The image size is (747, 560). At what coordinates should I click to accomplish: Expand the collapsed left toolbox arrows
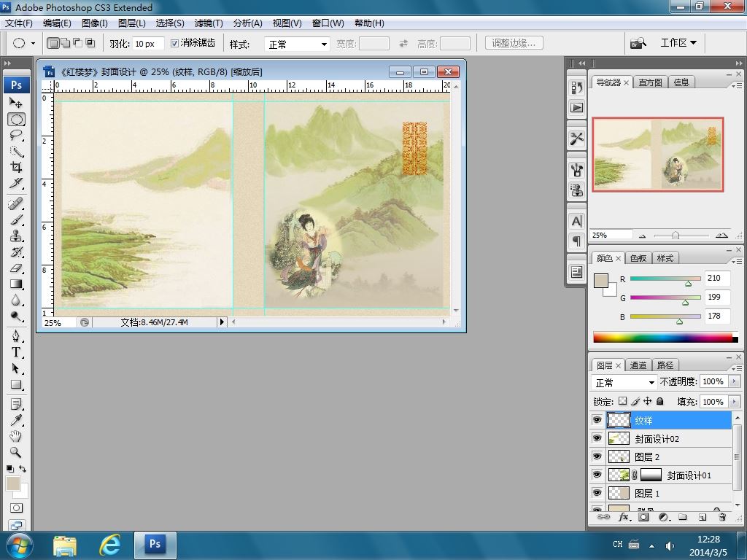coord(7,63)
